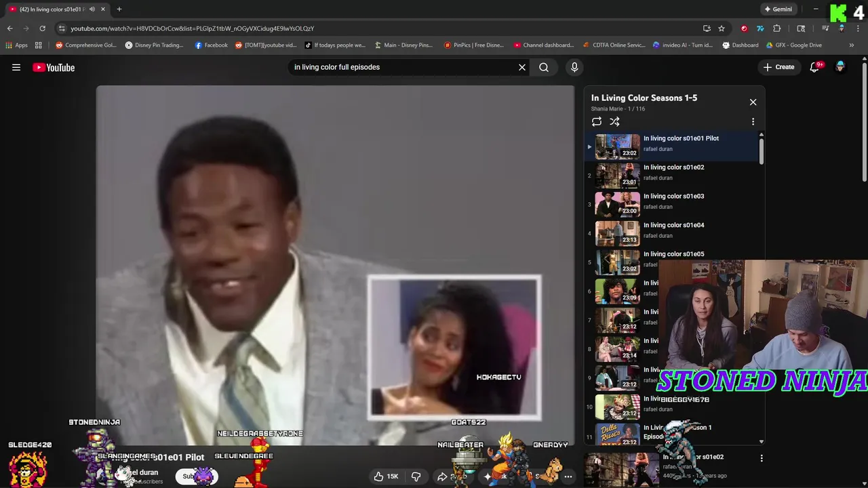Open Main - Disney Pins bookmark

click(403, 45)
